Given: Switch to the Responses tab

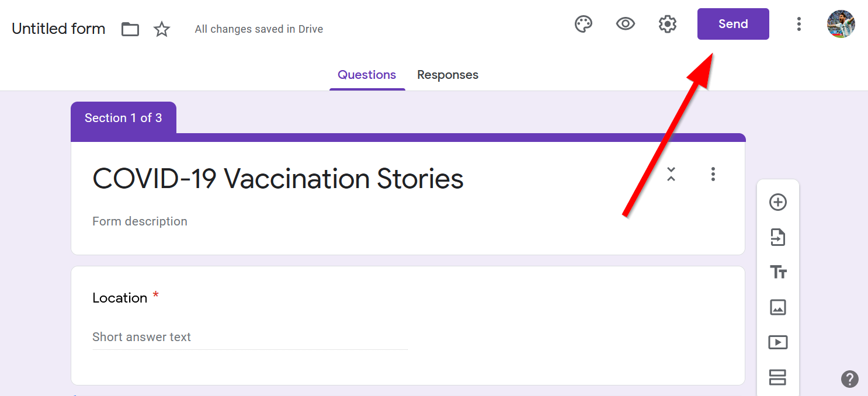Looking at the screenshot, I should tap(447, 75).
